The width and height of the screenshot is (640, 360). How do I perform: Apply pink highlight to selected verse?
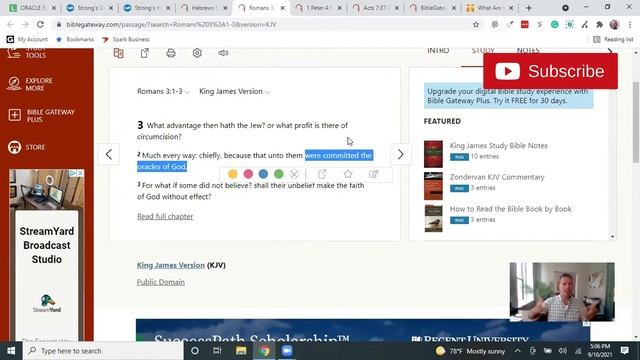click(x=248, y=174)
